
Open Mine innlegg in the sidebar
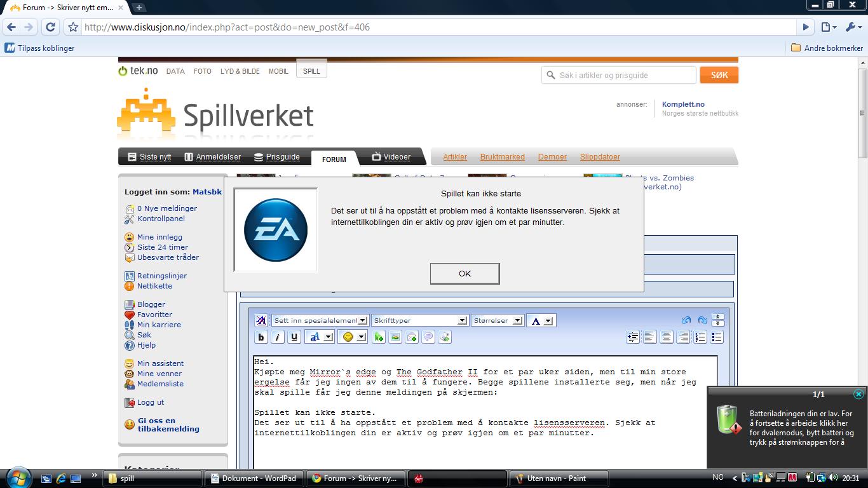tap(159, 237)
